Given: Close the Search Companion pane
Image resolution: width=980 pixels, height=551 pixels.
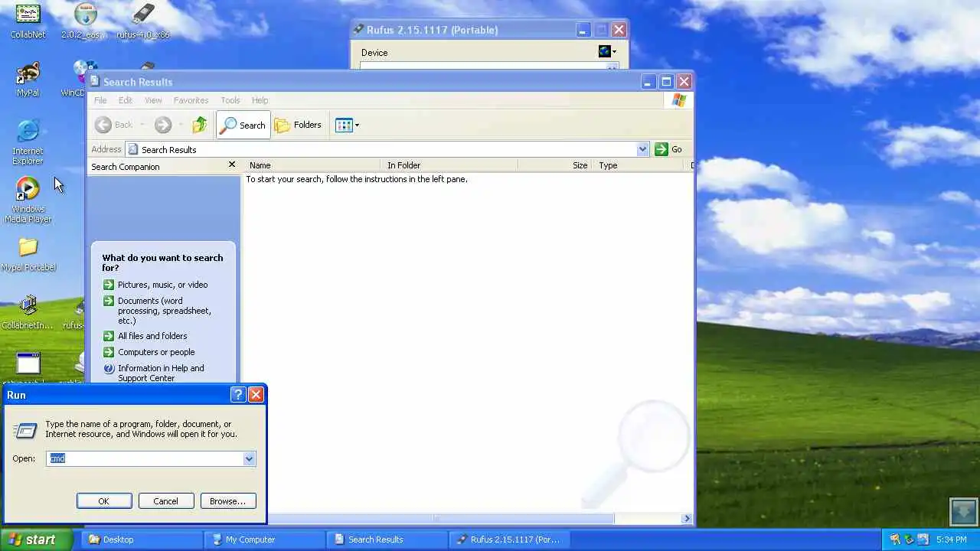Looking at the screenshot, I should (232, 165).
